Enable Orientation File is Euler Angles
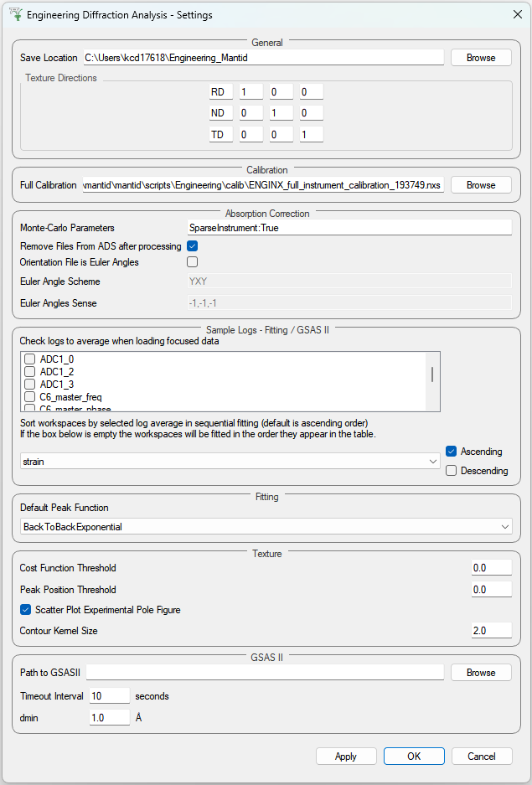This screenshot has height=785, width=532. [x=192, y=262]
